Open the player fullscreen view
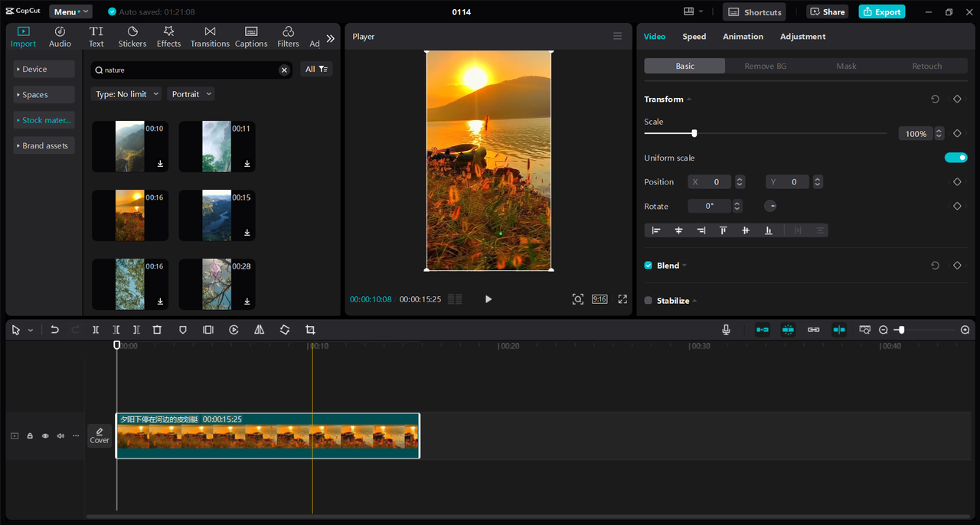The width and height of the screenshot is (980, 525). 622,299
